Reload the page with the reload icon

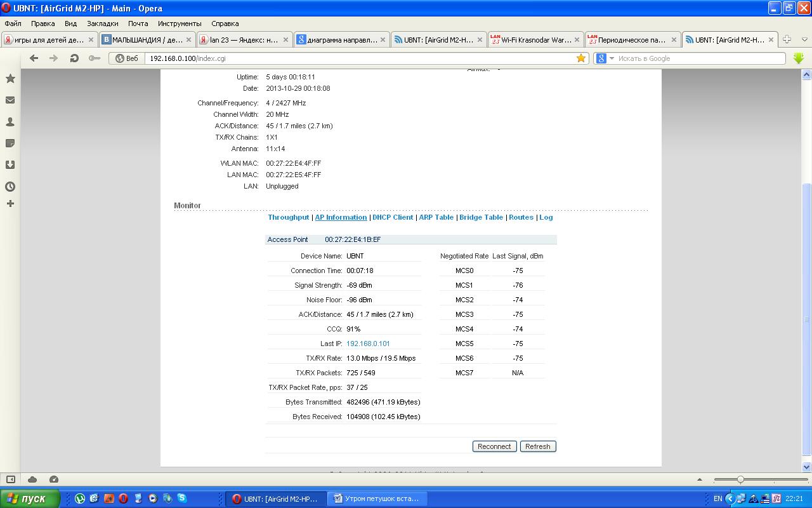click(x=74, y=58)
